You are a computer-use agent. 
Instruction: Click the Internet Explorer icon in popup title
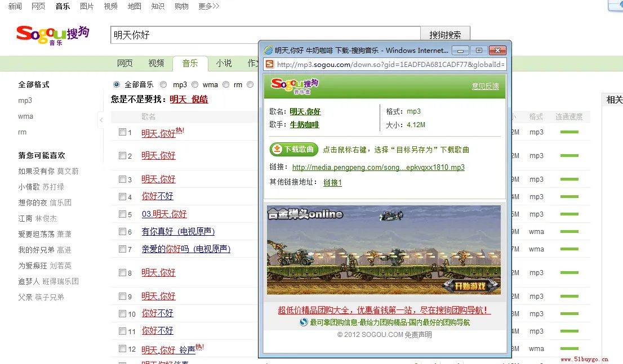269,51
